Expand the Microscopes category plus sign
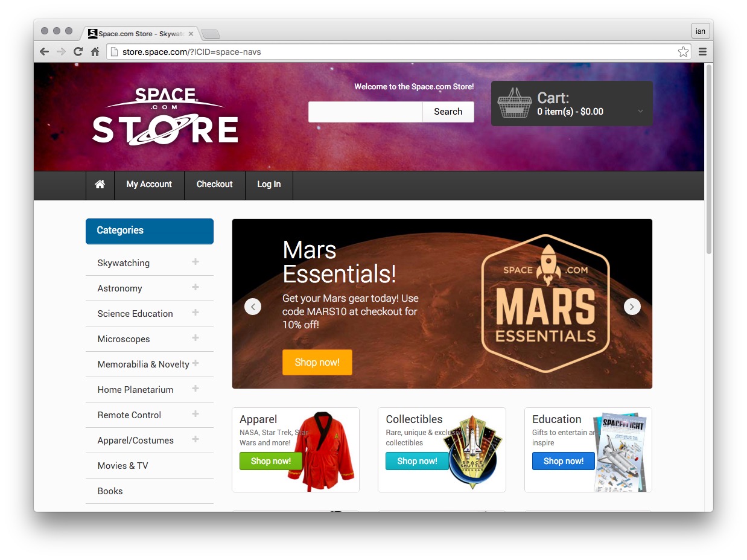The height and width of the screenshot is (560, 747). [x=195, y=338]
